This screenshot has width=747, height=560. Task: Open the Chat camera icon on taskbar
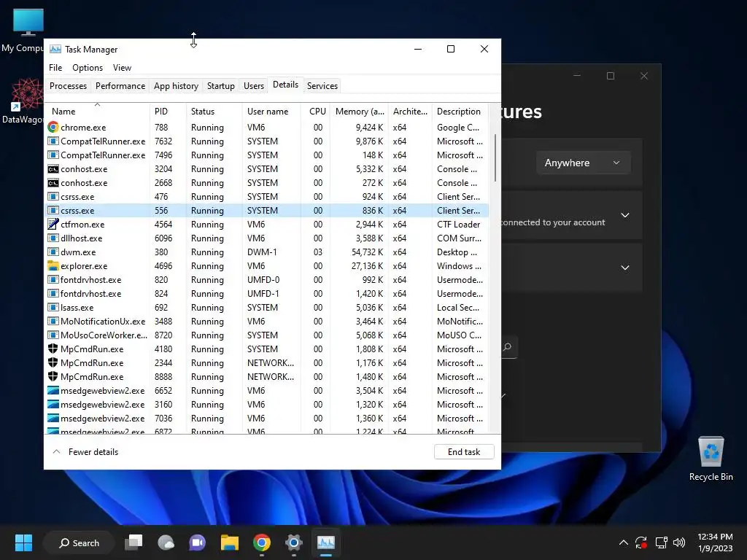[197, 542]
